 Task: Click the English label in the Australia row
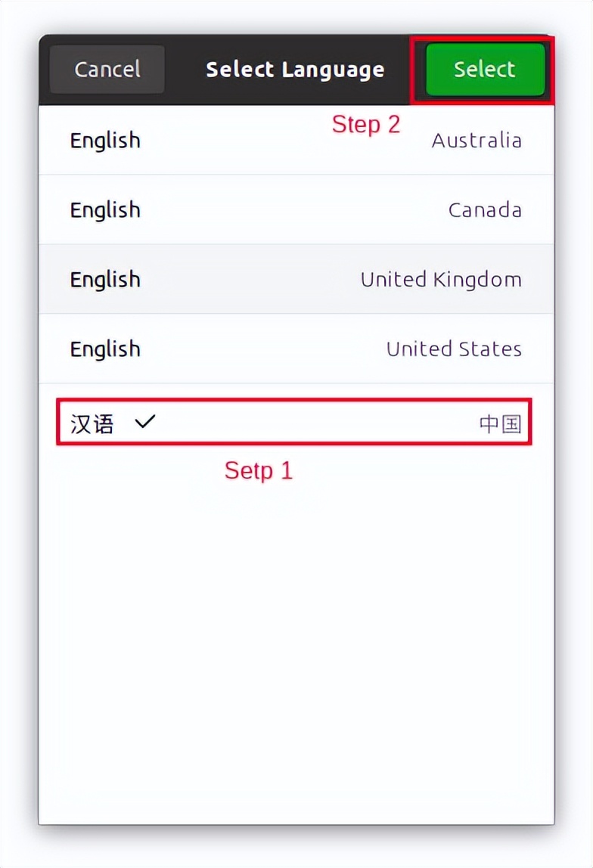(x=105, y=141)
